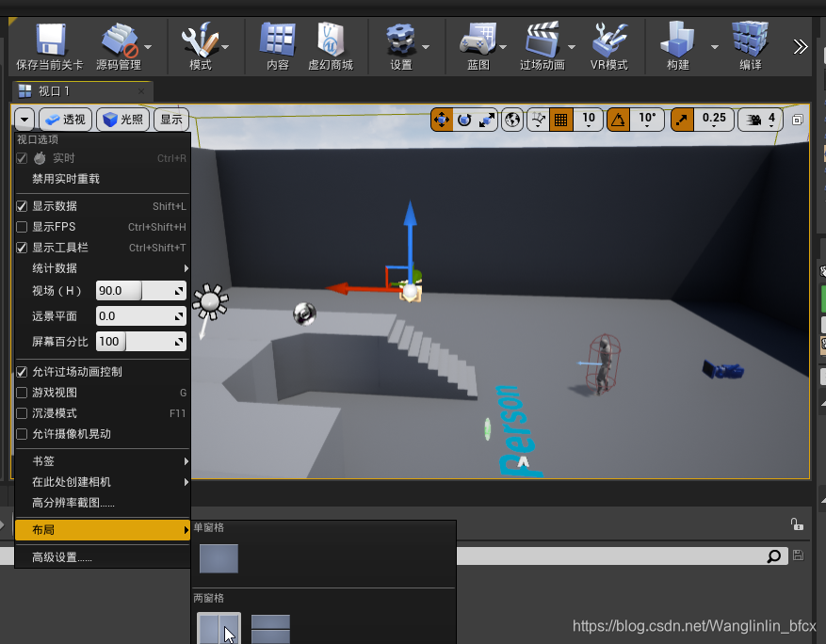Open rotation snap 10° dropdown
The width and height of the screenshot is (826, 644).
(x=647, y=121)
